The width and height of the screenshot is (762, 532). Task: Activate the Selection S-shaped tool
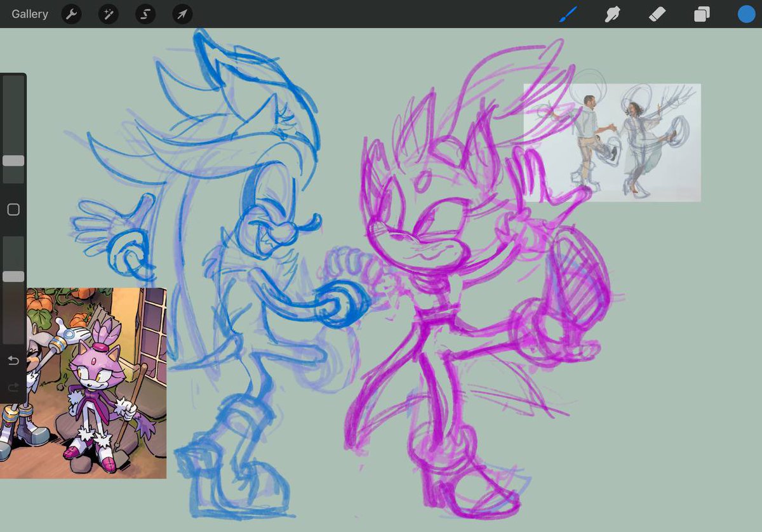coord(145,14)
